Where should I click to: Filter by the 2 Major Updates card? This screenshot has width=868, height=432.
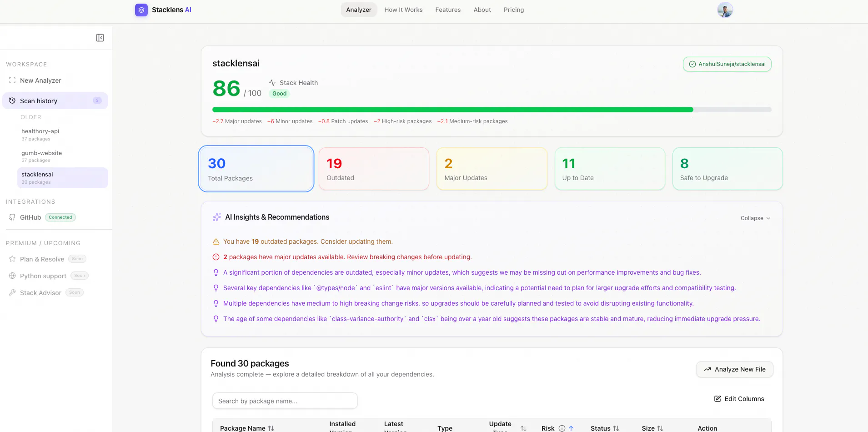(492, 169)
